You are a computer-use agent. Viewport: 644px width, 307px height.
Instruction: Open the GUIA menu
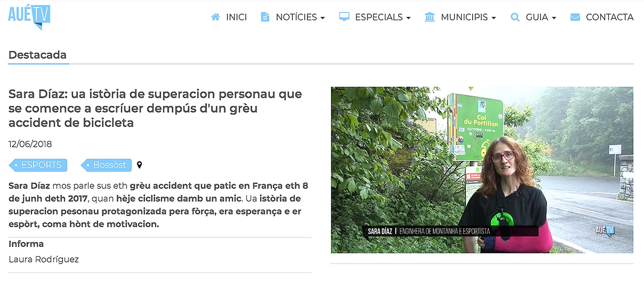(537, 17)
